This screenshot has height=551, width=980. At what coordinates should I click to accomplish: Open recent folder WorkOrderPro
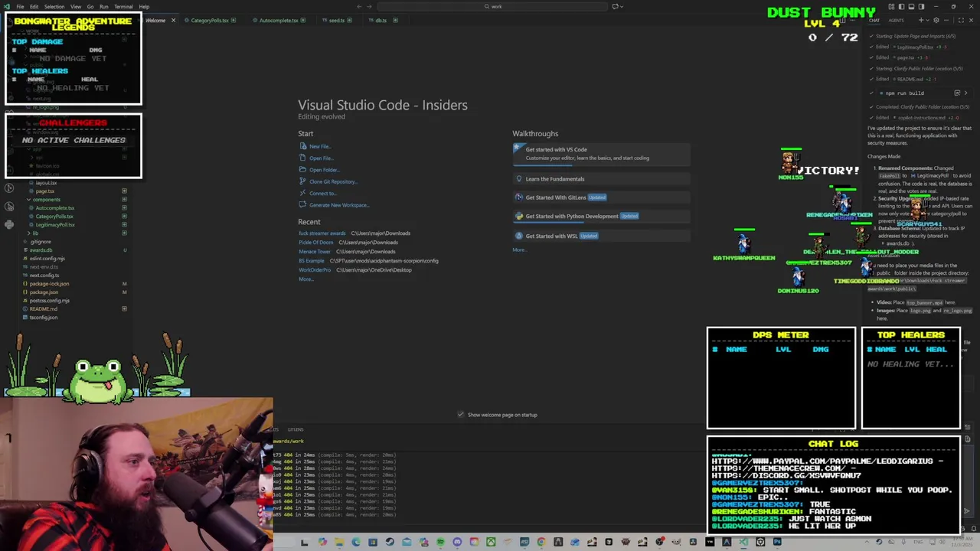click(314, 270)
